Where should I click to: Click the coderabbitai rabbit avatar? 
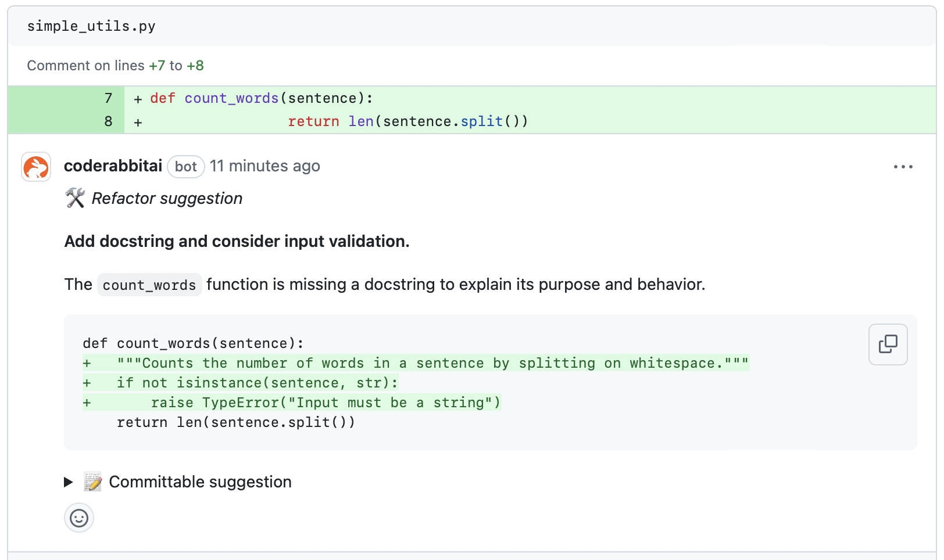click(35, 167)
